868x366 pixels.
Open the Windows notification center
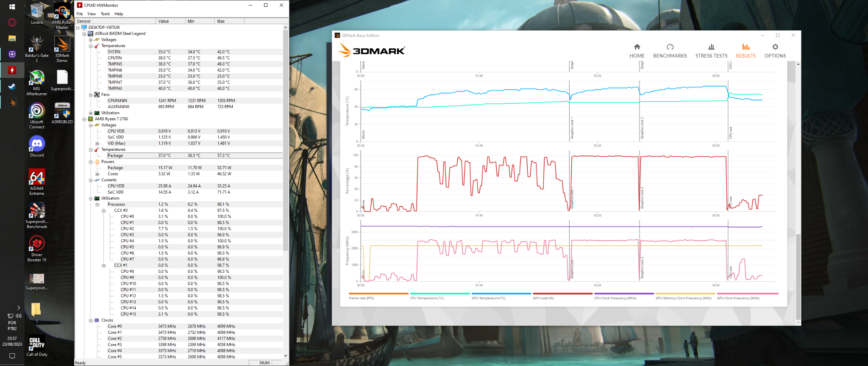12,356
